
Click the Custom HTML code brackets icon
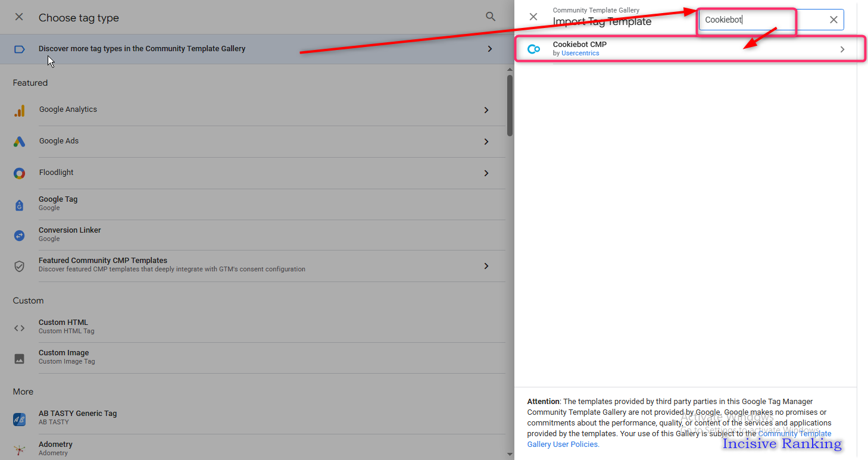(x=19, y=328)
